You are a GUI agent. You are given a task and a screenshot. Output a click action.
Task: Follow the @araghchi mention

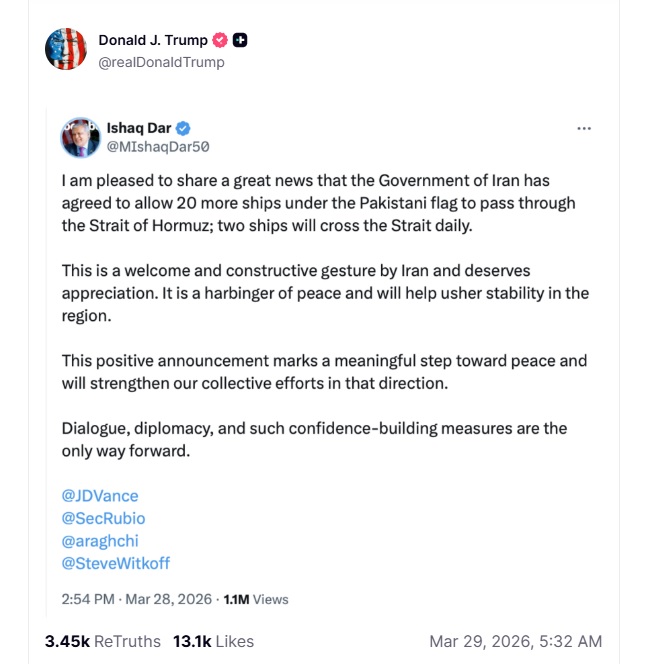tap(101, 540)
